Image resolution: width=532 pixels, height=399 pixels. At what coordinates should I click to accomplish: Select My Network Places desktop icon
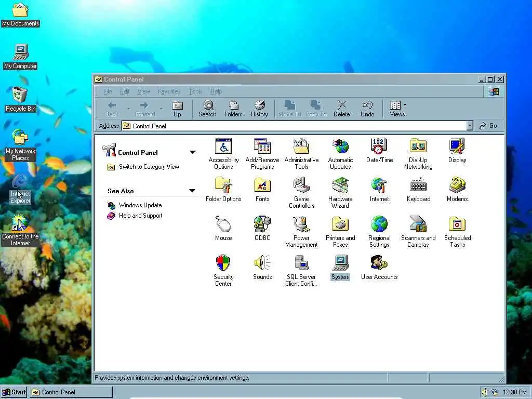[20, 145]
